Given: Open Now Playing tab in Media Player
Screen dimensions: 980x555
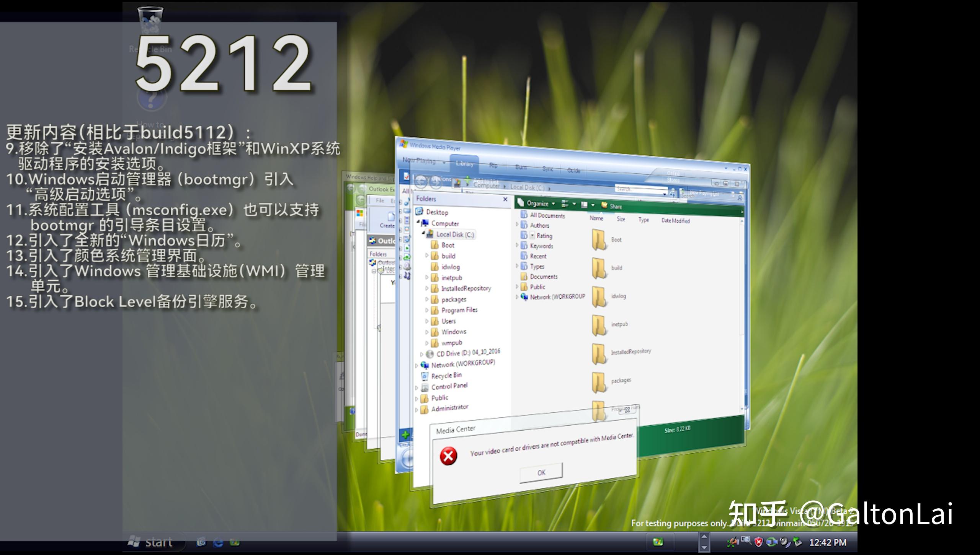Looking at the screenshot, I should (420, 161).
